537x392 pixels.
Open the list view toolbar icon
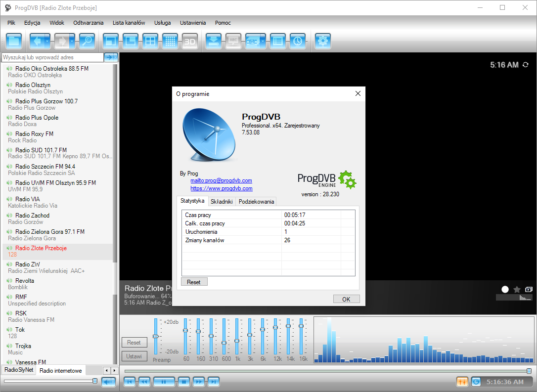278,41
